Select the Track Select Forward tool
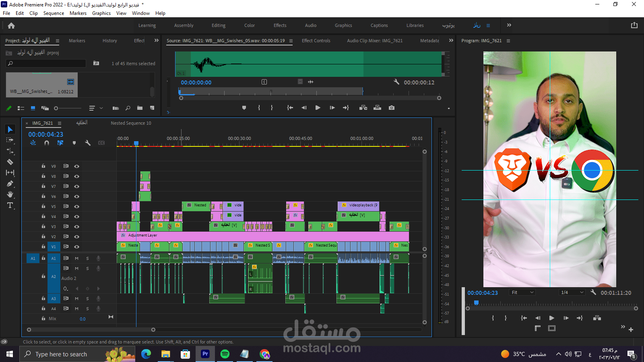Screen dimensions: 644x362 [x=10, y=140]
